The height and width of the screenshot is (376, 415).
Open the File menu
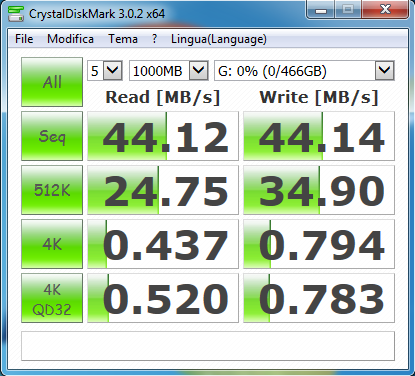[24, 39]
